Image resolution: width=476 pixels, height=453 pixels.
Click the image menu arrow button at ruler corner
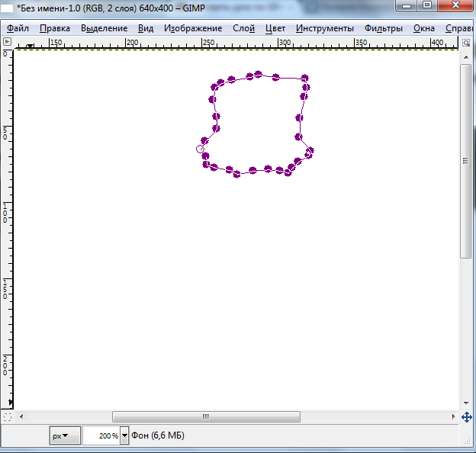[8, 42]
